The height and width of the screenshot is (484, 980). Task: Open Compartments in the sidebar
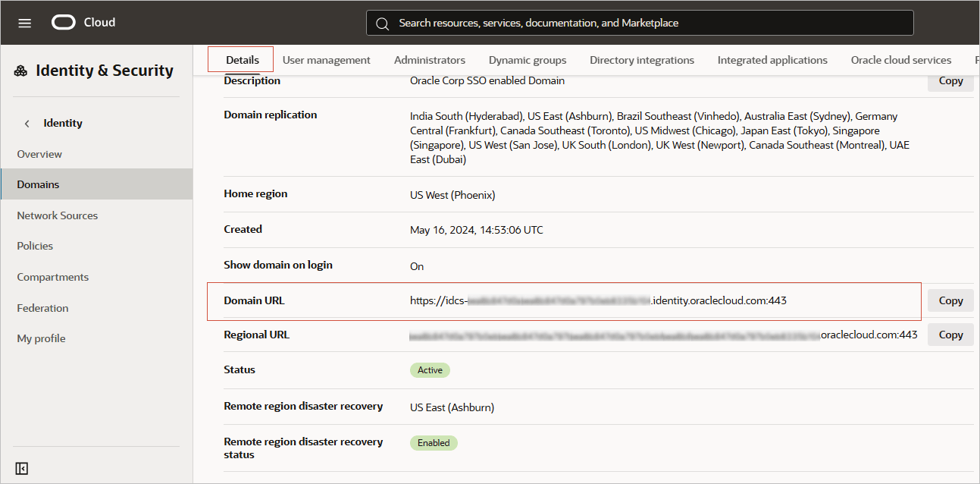(x=52, y=277)
